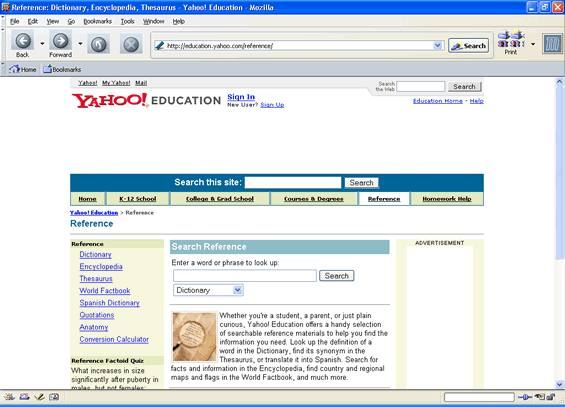This screenshot has height=407, width=565.
Task: Click the Search Reference word input field
Action: click(245, 276)
